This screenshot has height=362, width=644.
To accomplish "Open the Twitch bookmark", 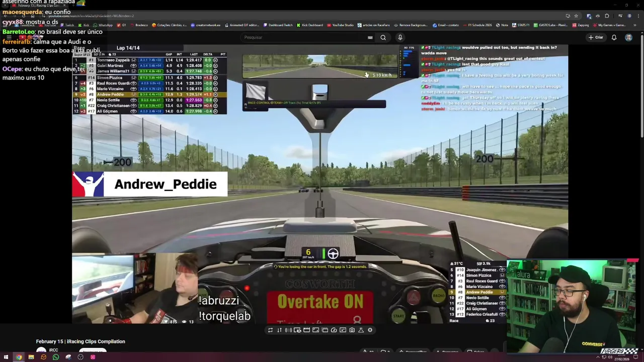I will tap(66, 25).
